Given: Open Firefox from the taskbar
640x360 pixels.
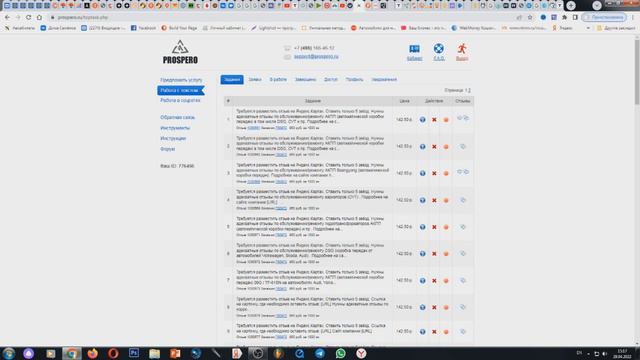Looking at the screenshot, I should (x=93, y=353).
